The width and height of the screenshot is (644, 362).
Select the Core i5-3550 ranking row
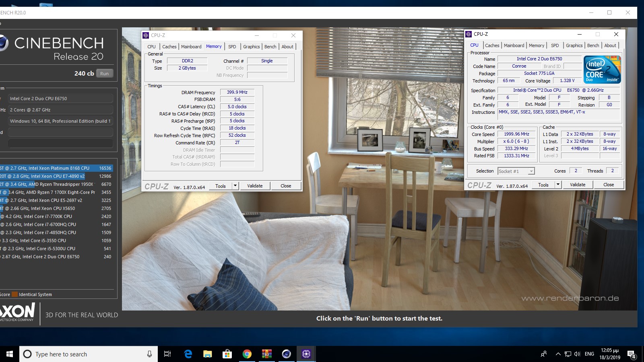56,241
